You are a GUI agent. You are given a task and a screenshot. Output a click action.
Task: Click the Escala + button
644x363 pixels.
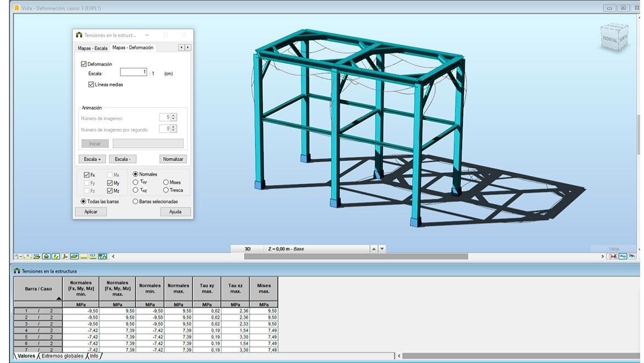click(92, 159)
